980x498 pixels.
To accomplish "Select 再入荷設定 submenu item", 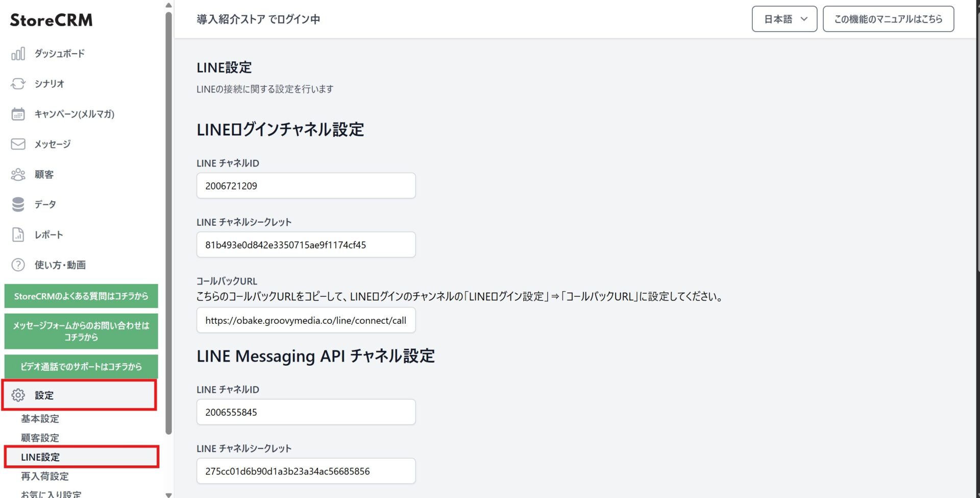I will tap(44, 477).
